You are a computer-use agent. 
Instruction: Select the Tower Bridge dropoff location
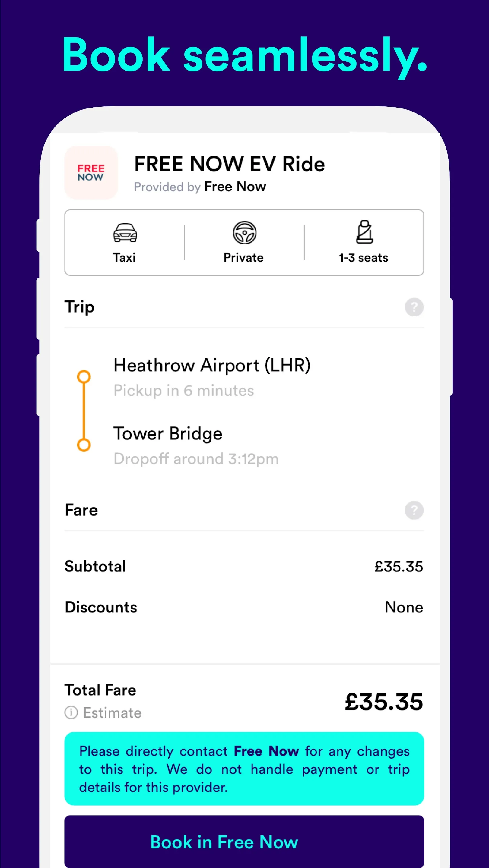tap(168, 434)
